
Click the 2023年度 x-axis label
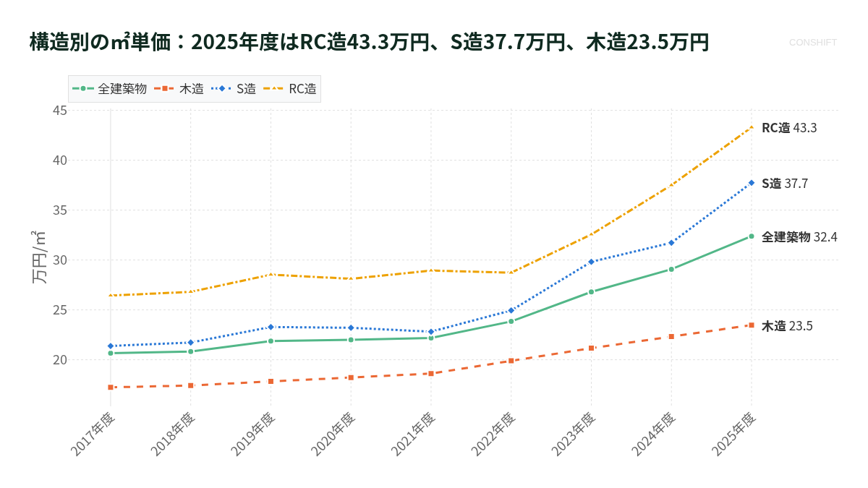tap(574, 434)
